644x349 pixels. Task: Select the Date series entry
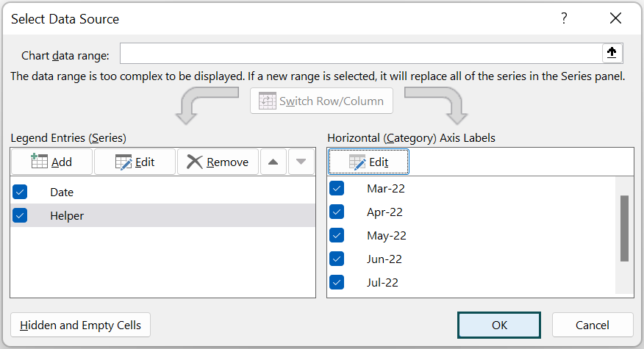point(62,192)
